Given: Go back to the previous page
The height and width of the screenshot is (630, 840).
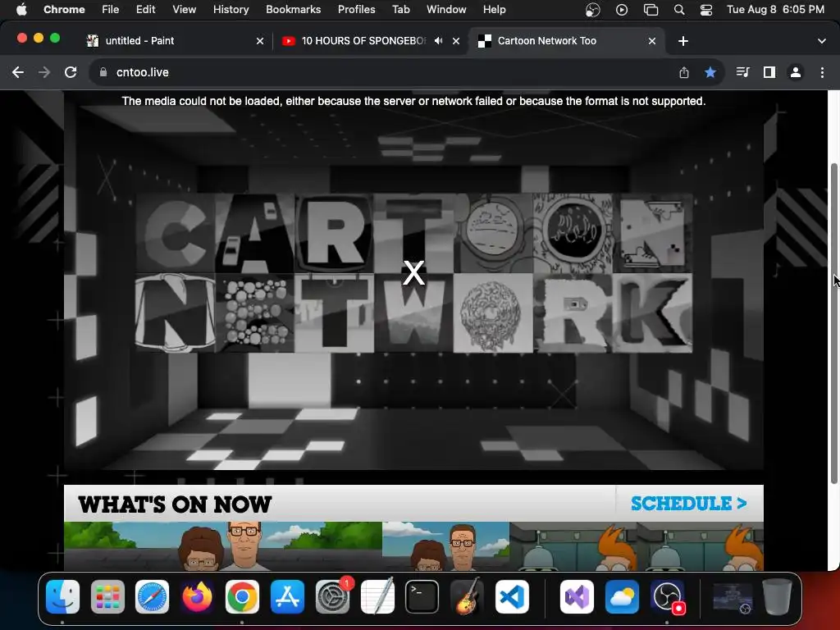Looking at the screenshot, I should [18, 72].
